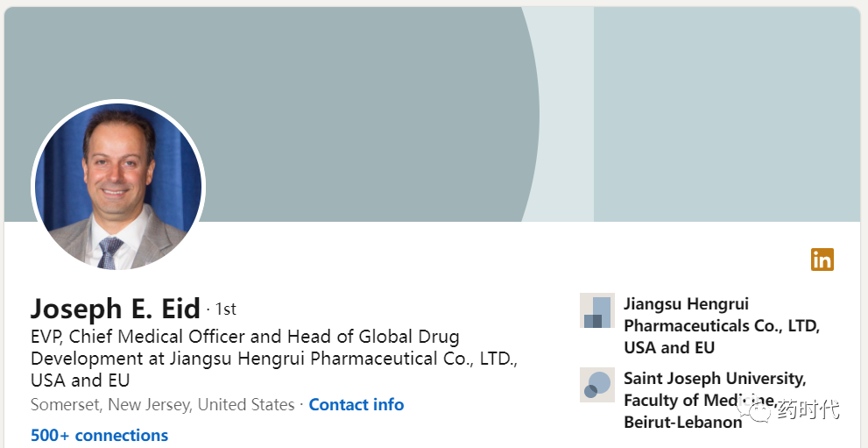Open Joseph E. Eid's profile photo

[118, 186]
